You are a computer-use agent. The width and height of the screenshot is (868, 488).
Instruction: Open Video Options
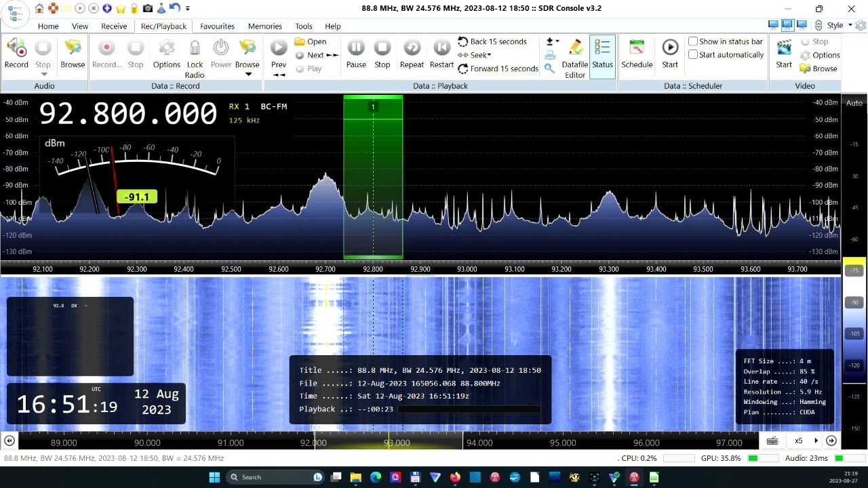pyautogui.click(x=820, y=55)
